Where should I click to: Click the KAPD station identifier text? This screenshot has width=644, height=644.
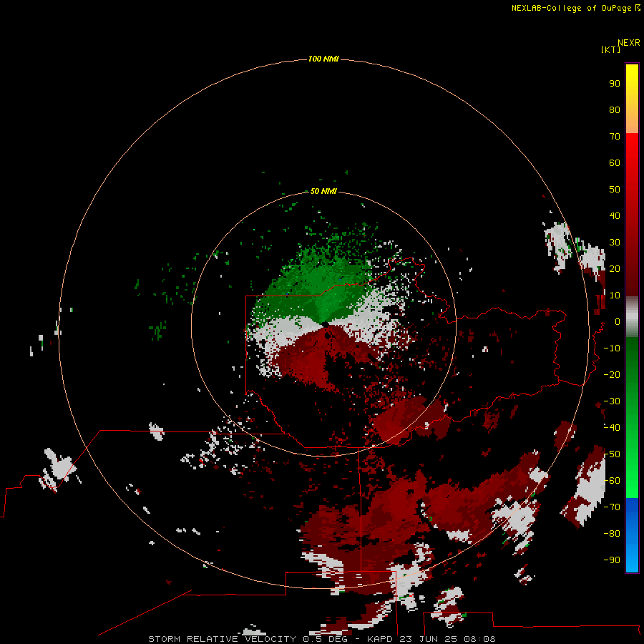click(x=381, y=639)
